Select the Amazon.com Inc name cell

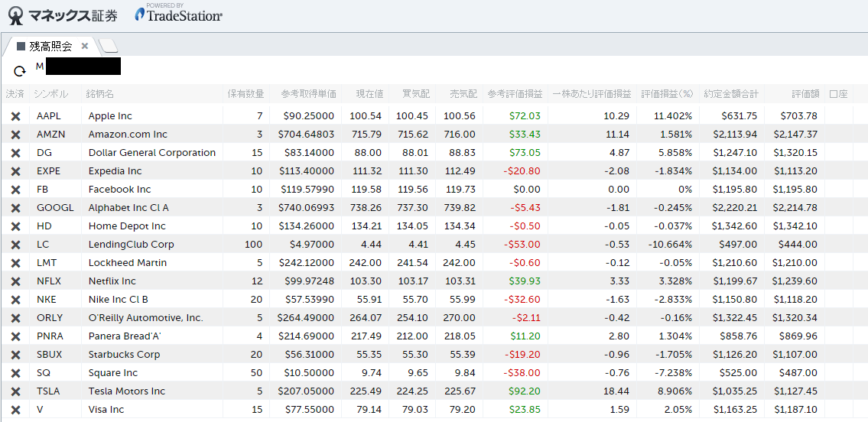128,135
